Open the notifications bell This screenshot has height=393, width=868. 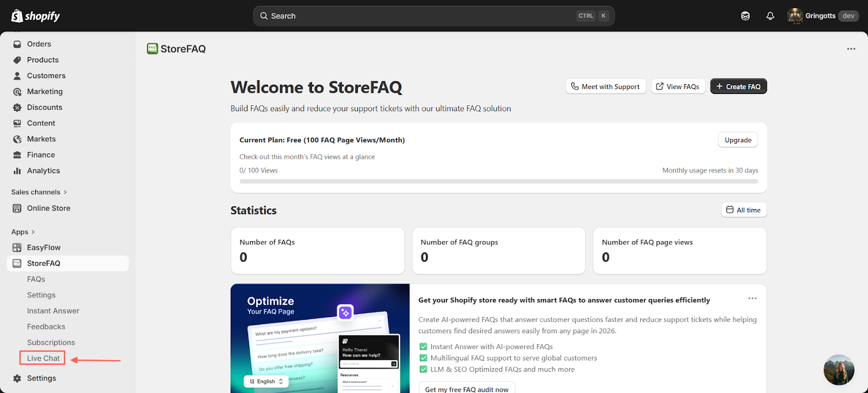[770, 16]
